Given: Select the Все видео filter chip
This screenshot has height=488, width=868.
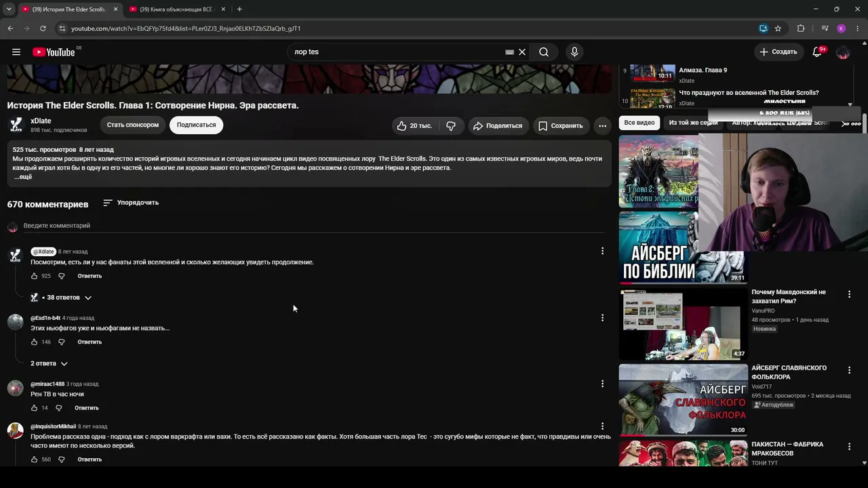Looking at the screenshot, I should coord(639,123).
